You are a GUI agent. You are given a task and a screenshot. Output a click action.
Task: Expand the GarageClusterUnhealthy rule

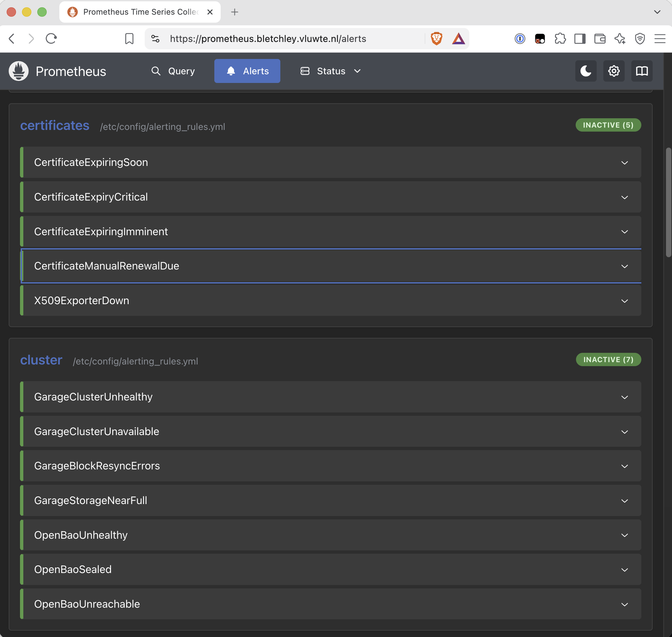[x=331, y=397]
